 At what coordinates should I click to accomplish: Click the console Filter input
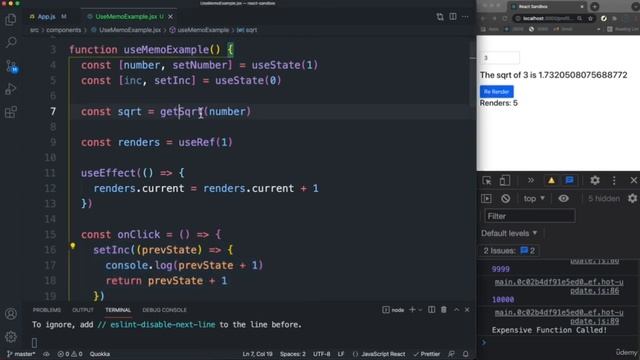[x=530, y=216]
